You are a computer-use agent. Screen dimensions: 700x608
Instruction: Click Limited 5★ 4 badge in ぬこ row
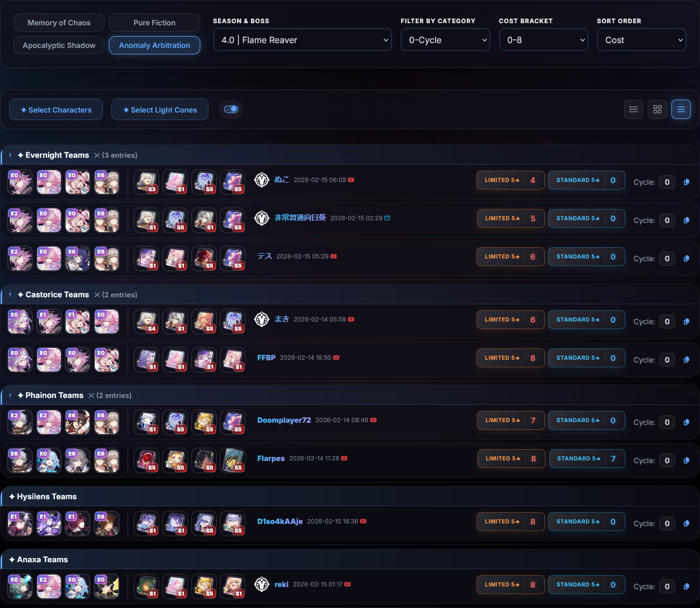(510, 180)
